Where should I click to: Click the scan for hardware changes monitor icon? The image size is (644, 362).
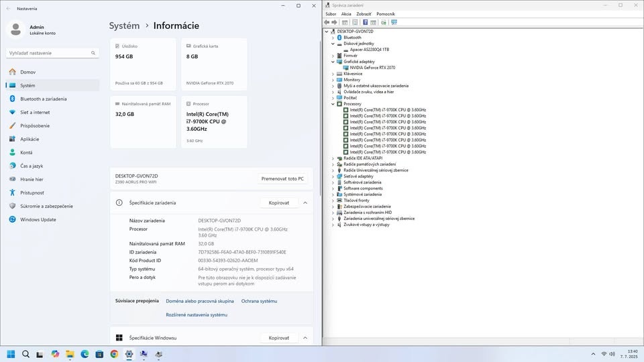[394, 22]
